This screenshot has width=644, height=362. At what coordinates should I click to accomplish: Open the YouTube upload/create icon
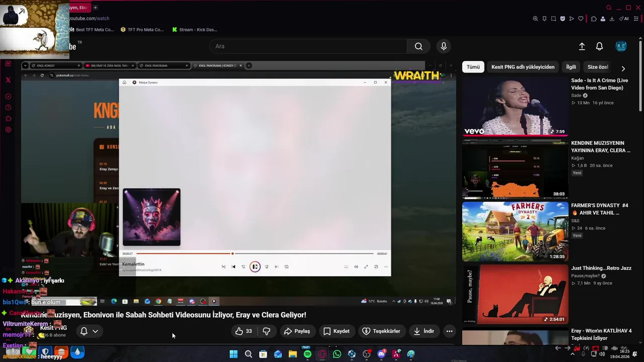(x=582, y=46)
